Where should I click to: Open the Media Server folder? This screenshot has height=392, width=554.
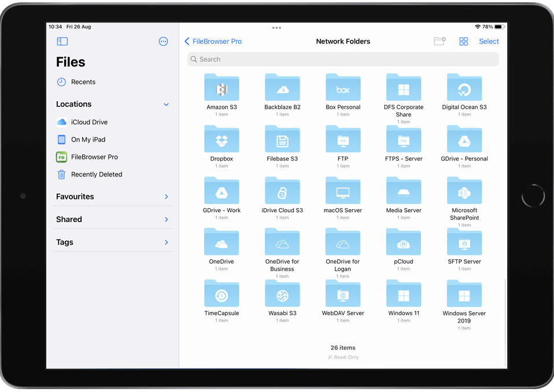pos(404,190)
